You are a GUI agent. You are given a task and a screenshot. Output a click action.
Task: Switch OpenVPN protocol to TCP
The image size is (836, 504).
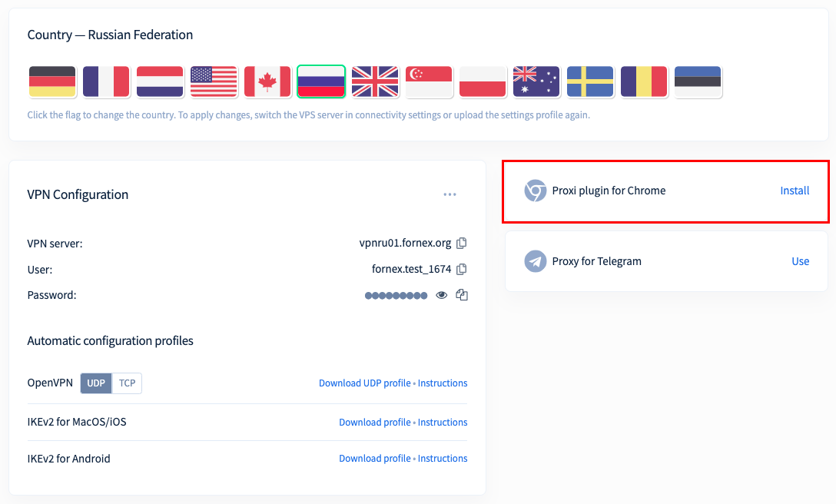tap(127, 383)
